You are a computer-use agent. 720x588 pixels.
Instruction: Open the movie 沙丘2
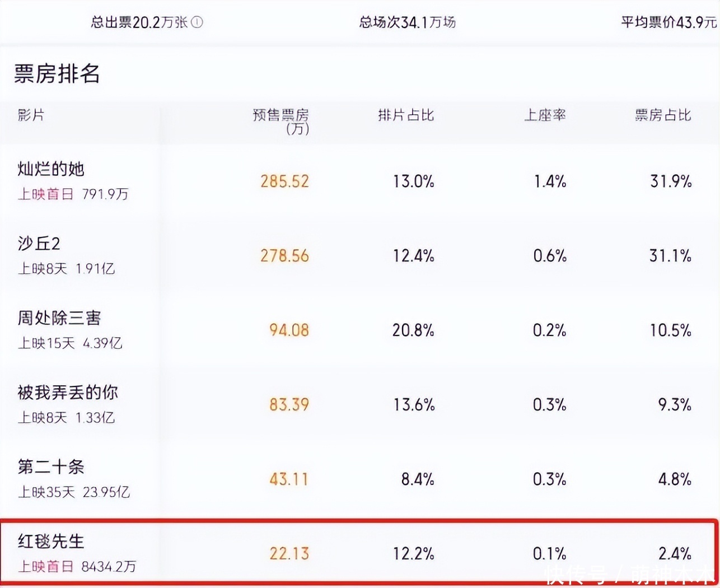(x=39, y=244)
